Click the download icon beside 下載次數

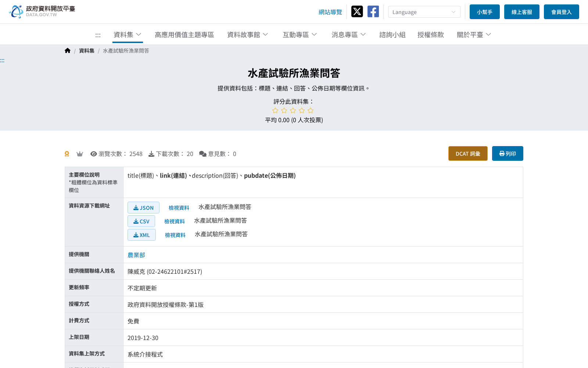151,154
